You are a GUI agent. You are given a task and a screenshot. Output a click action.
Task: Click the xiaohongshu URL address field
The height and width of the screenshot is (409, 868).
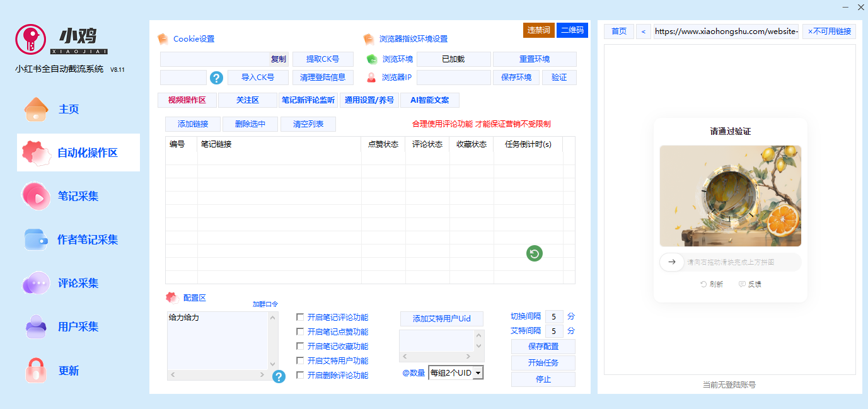(725, 31)
